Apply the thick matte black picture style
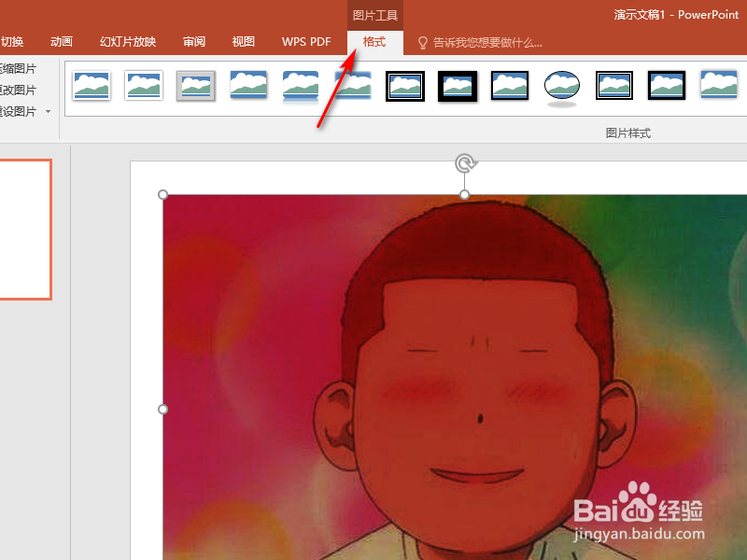747x560 pixels. tap(458, 86)
